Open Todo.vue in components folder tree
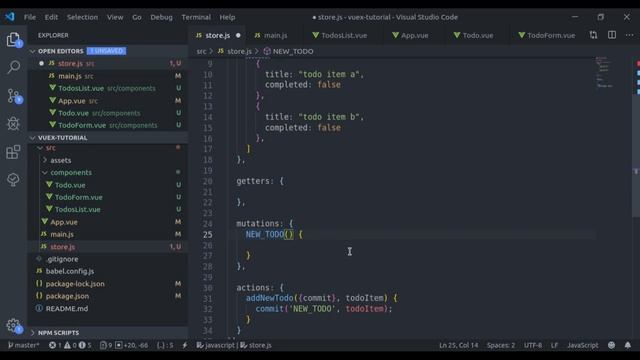 108,185
